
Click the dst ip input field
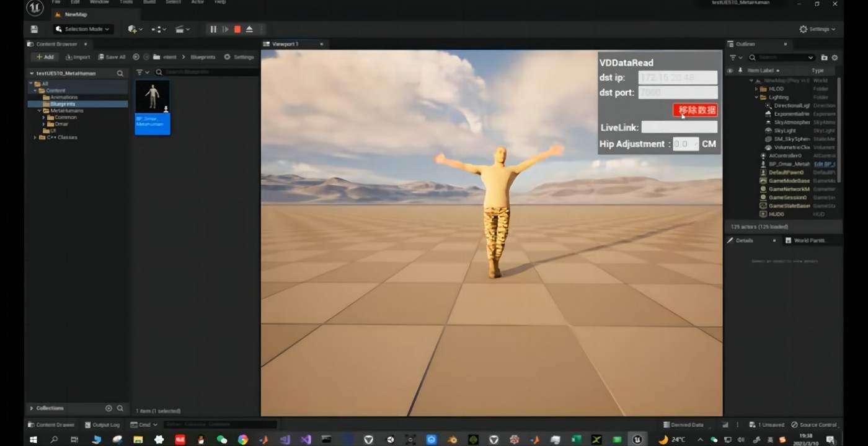click(x=678, y=77)
